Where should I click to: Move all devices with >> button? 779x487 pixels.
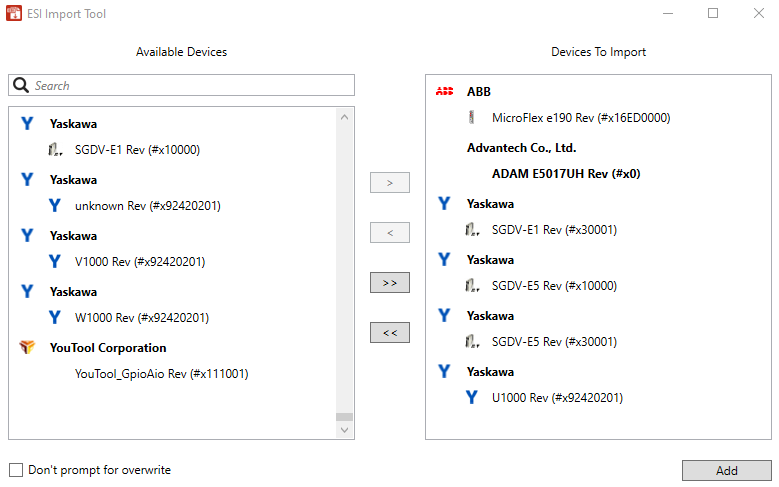pyautogui.click(x=390, y=283)
